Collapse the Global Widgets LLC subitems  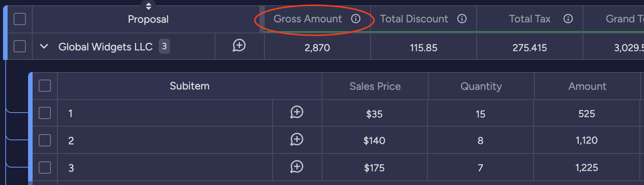(x=44, y=46)
